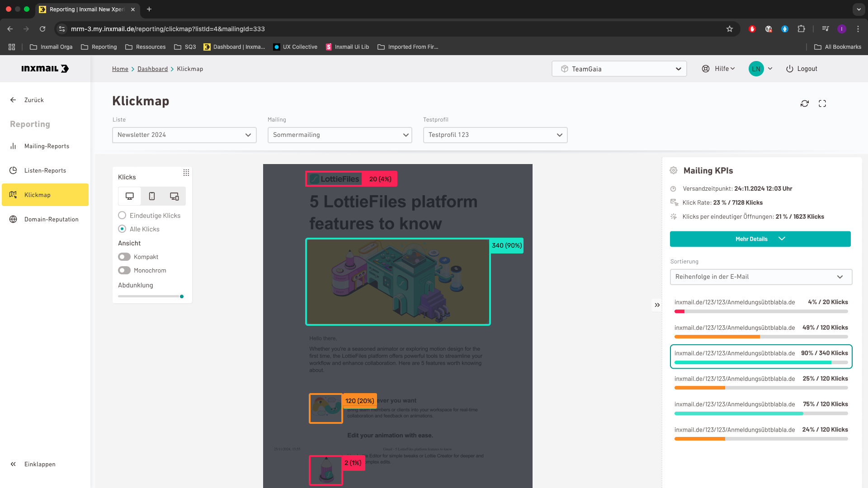Open the TeamGaia workspace selector
The width and height of the screenshot is (868, 488).
pos(619,69)
